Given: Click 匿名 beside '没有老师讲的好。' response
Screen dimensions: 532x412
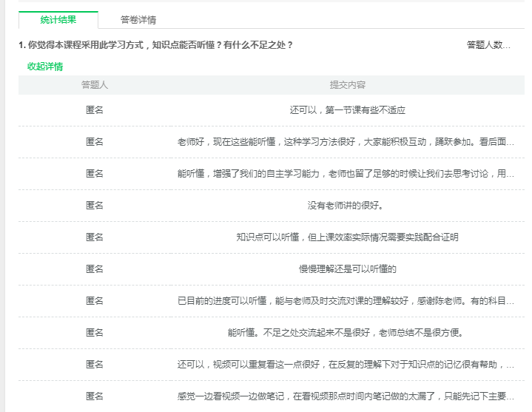Looking at the screenshot, I should click(95, 206).
